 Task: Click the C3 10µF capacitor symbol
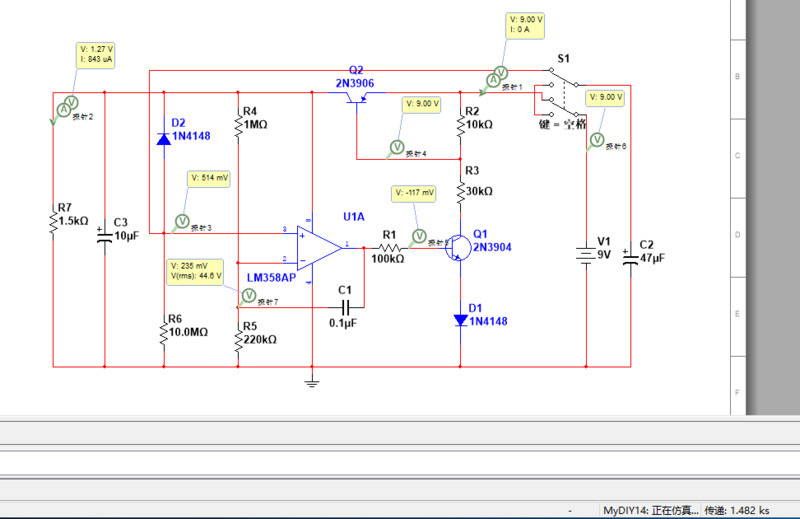(x=104, y=235)
